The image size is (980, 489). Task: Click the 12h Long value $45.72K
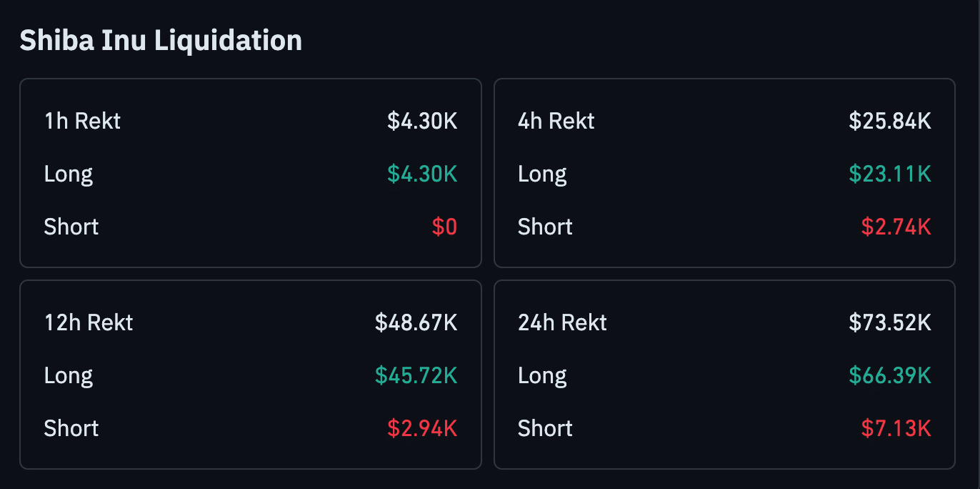pyautogui.click(x=416, y=375)
